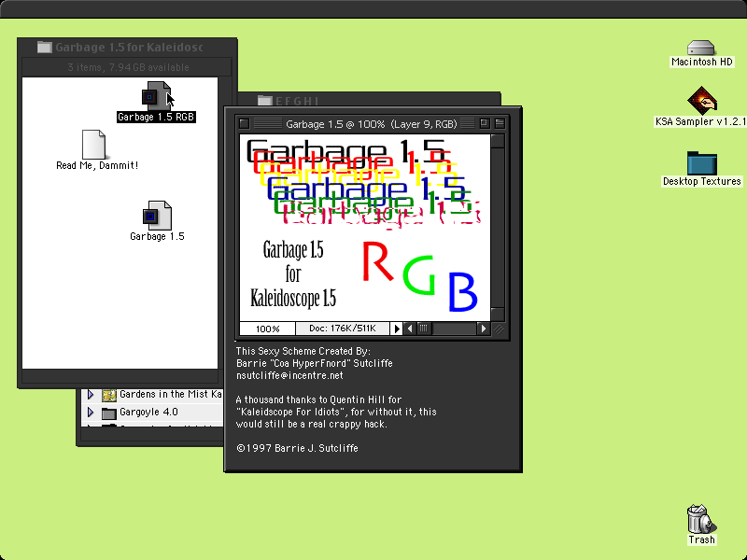Click the blue B letter in the image
Screen dimensions: 747x560
pyautogui.click(x=462, y=292)
